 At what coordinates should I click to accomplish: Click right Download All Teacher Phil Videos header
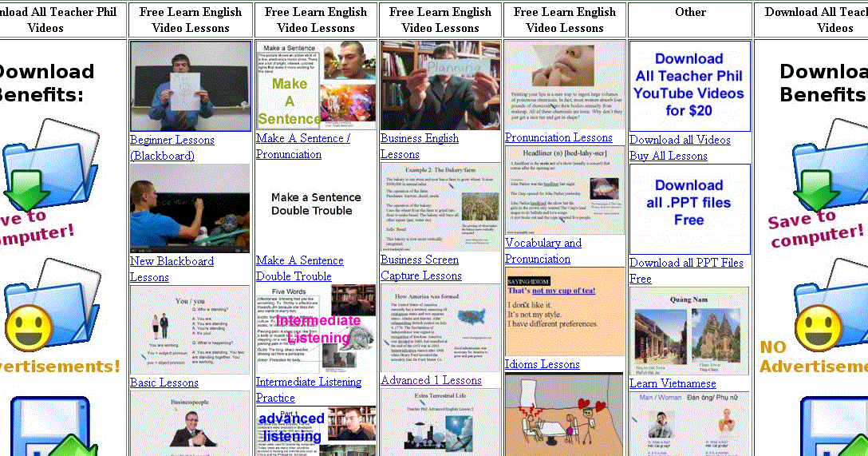816,20
